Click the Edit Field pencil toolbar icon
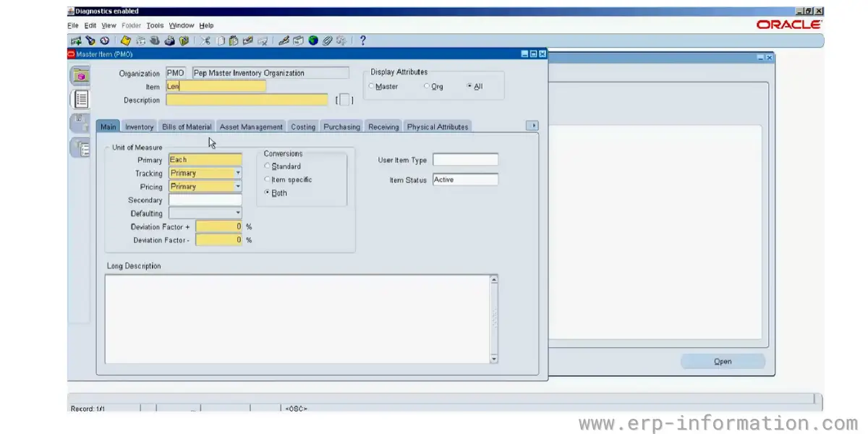 click(x=284, y=41)
